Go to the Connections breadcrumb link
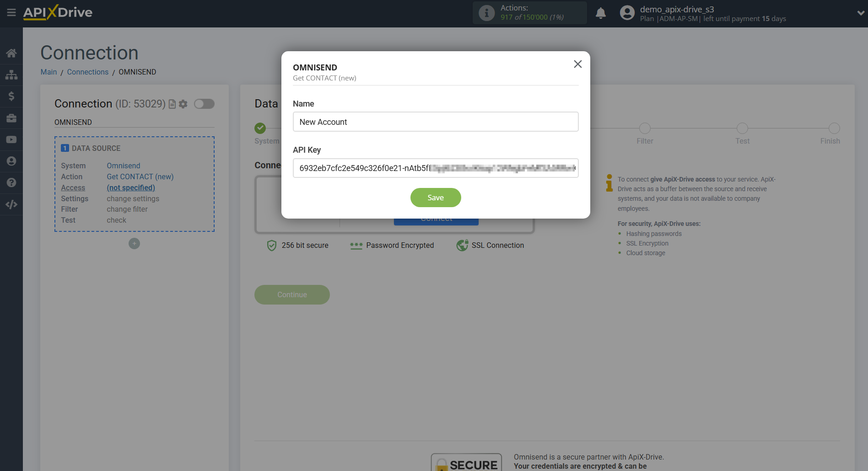Viewport: 868px width, 471px height. pyautogui.click(x=87, y=72)
